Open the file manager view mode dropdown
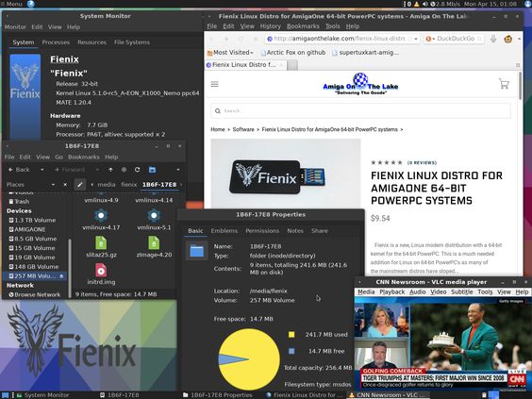 [178, 170]
